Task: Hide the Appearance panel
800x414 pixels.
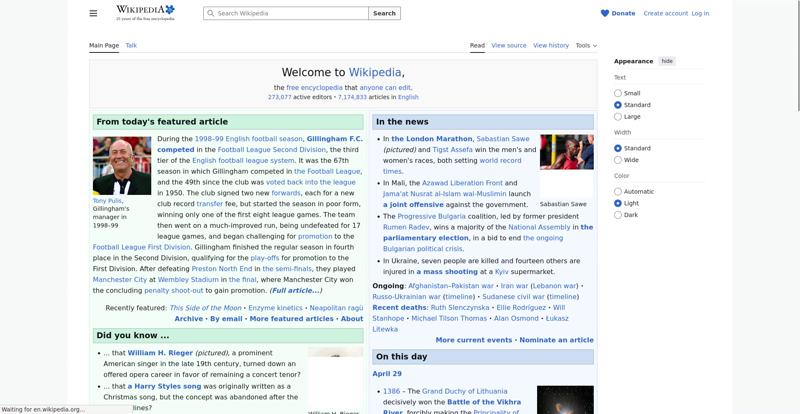Action: tap(667, 61)
